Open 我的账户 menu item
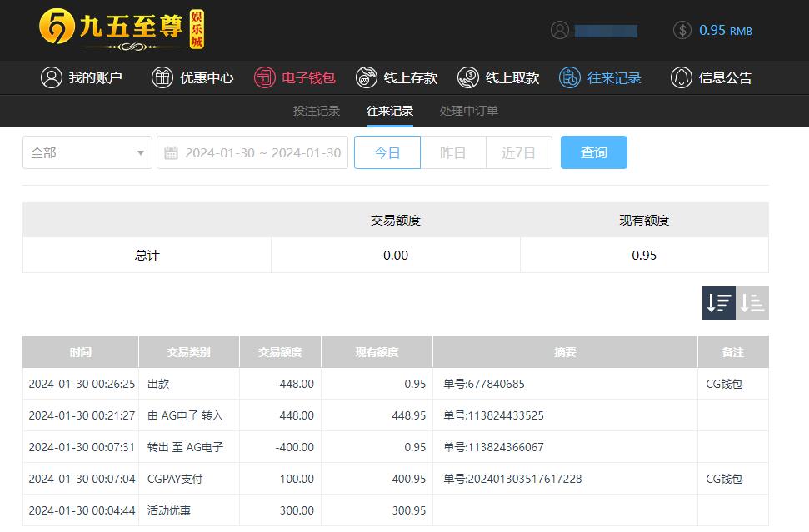The image size is (809, 532). coord(82,77)
